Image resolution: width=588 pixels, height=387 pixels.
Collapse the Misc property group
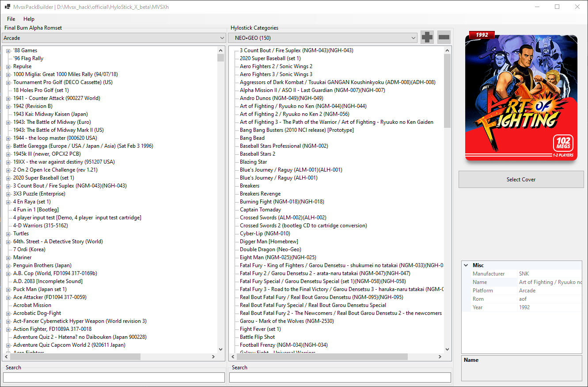point(466,265)
